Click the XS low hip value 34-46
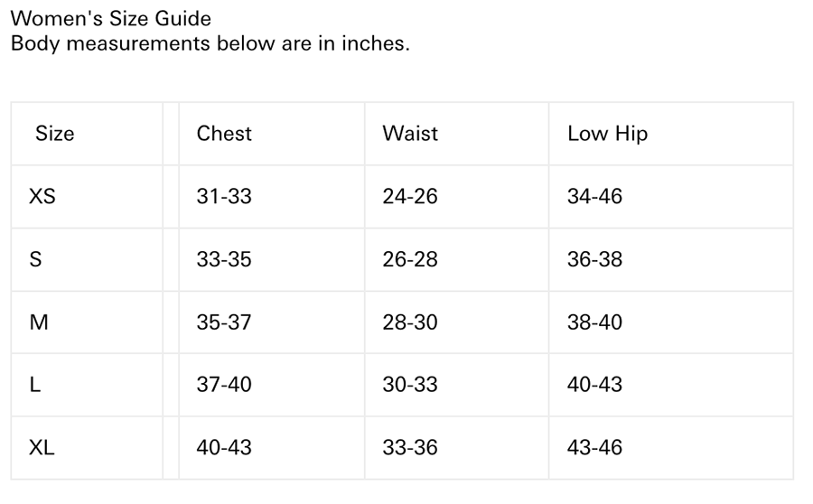The image size is (813, 504). click(594, 196)
